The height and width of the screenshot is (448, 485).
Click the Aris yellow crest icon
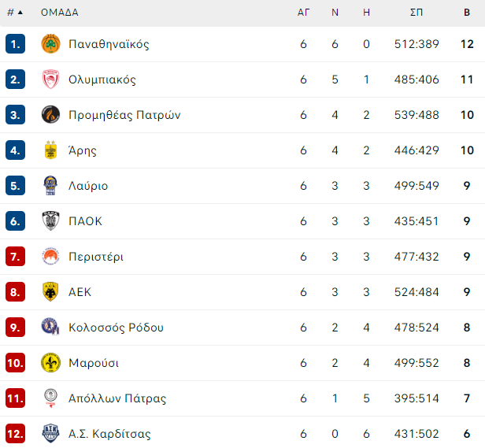(50, 150)
